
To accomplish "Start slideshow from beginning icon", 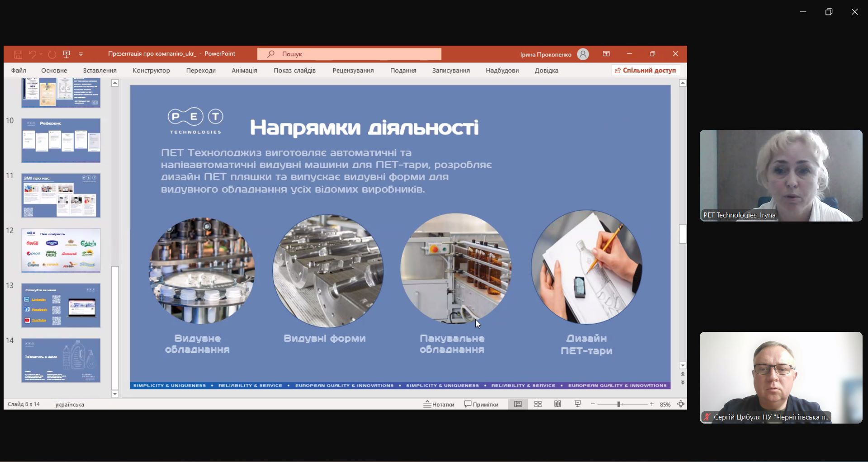I will [66, 54].
